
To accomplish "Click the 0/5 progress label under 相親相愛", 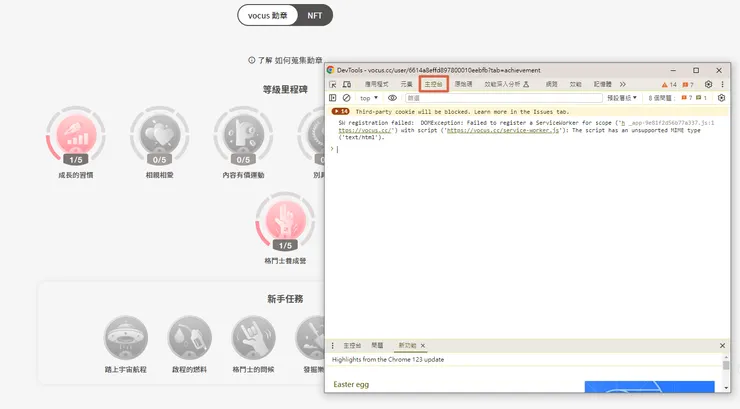I will click(160, 160).
